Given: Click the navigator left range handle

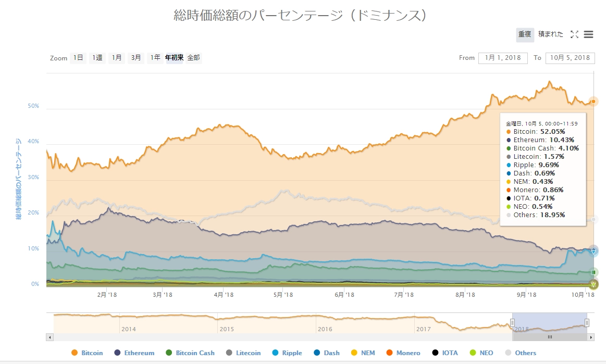Looking at the screenshot, I should coord(512,323).
